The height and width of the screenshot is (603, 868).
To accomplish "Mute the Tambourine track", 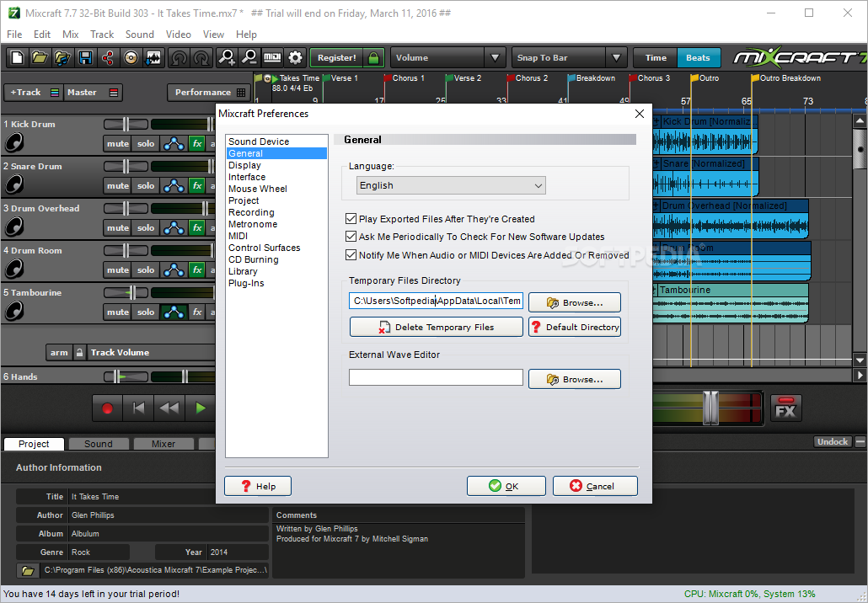I will coord(117,312).
